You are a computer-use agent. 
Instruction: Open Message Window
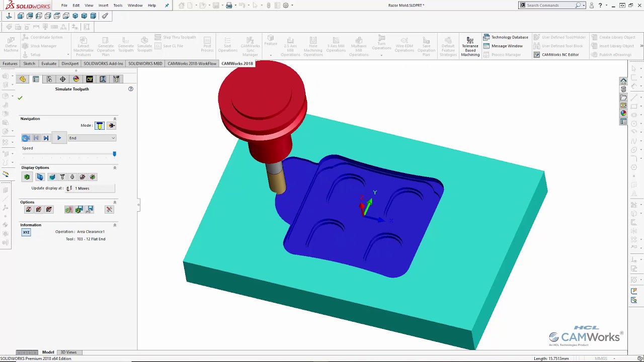[x=503, y=46]
